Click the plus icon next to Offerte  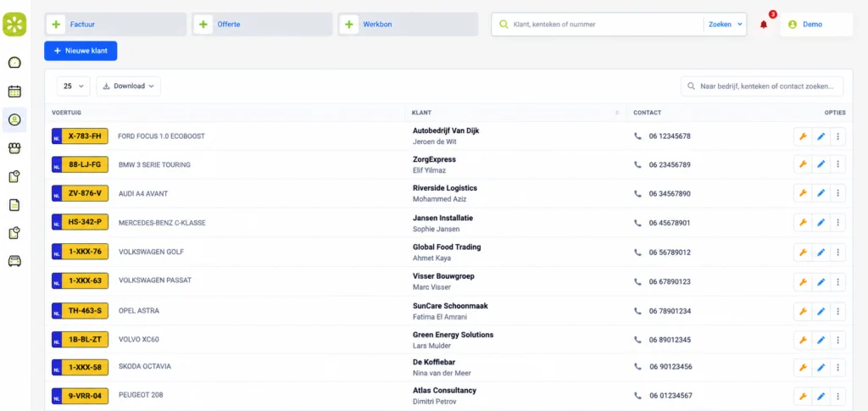click(x=203, y=25)
